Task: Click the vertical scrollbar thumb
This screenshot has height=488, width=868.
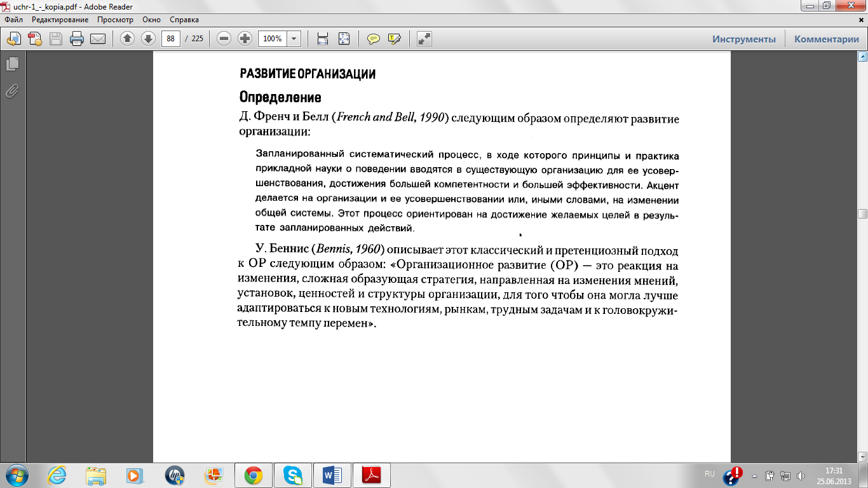Action: 862,214
